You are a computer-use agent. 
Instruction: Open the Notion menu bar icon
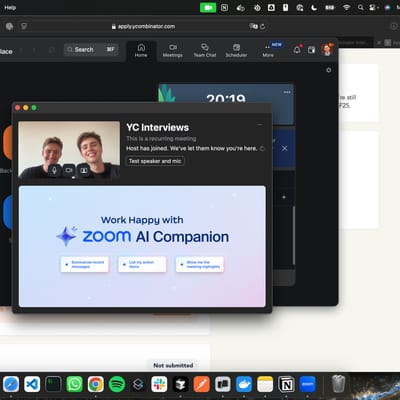[224, 7]
